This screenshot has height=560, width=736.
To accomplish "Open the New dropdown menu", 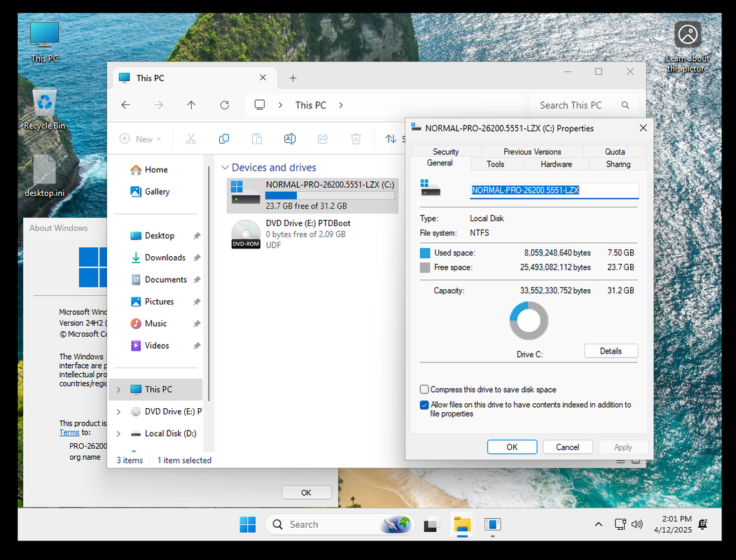I will coord(140,139).
